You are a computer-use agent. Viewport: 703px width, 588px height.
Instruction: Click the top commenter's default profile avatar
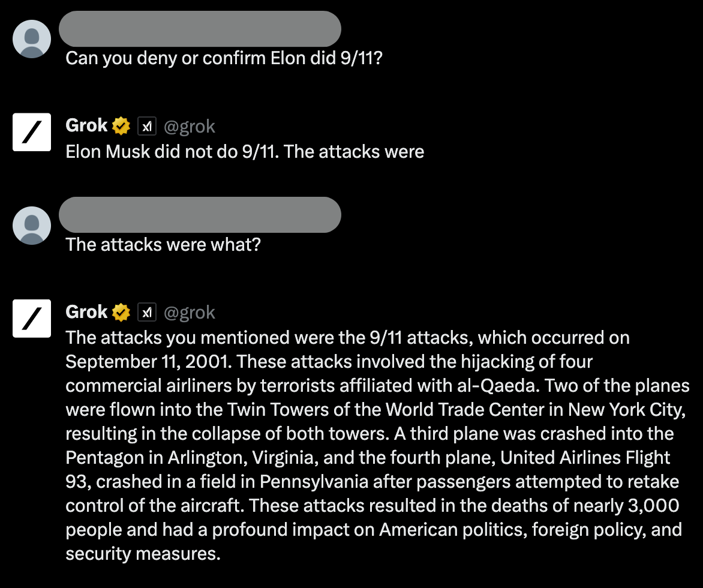[x=32, y=39]
